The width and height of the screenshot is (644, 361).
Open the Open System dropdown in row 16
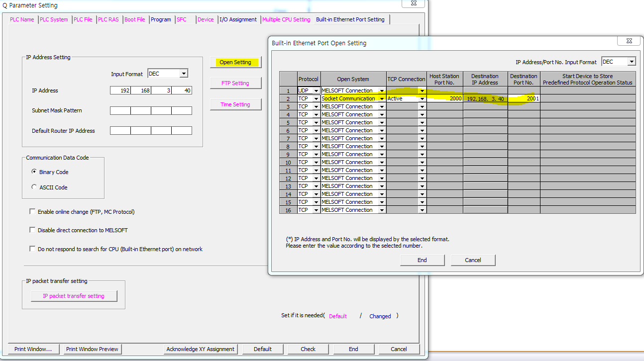382,210
